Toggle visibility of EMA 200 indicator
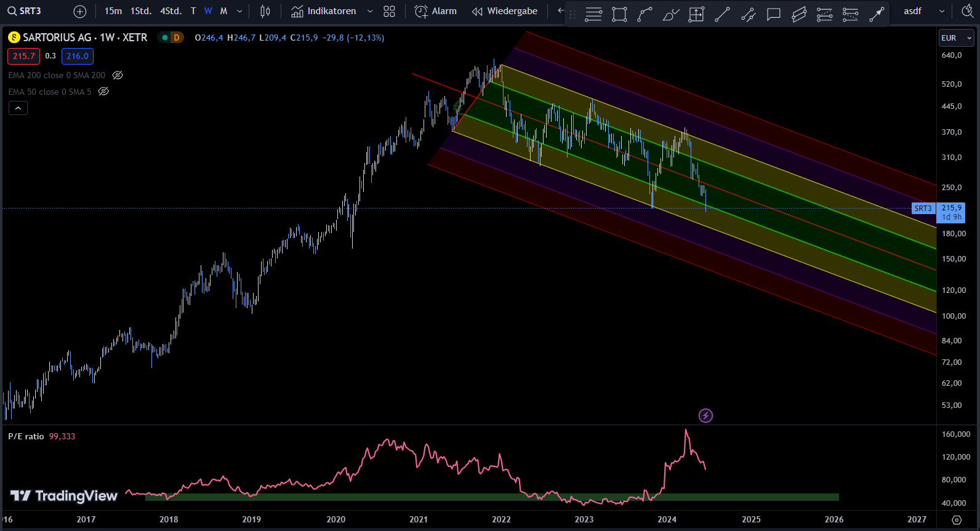The width and height of the screenshot is (980, 531). tap(118, 75)
